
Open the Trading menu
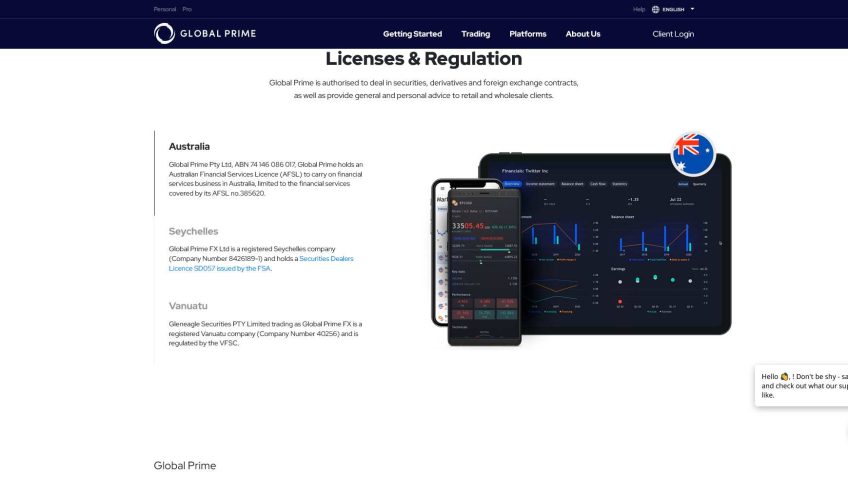click(x=475, y=34)
